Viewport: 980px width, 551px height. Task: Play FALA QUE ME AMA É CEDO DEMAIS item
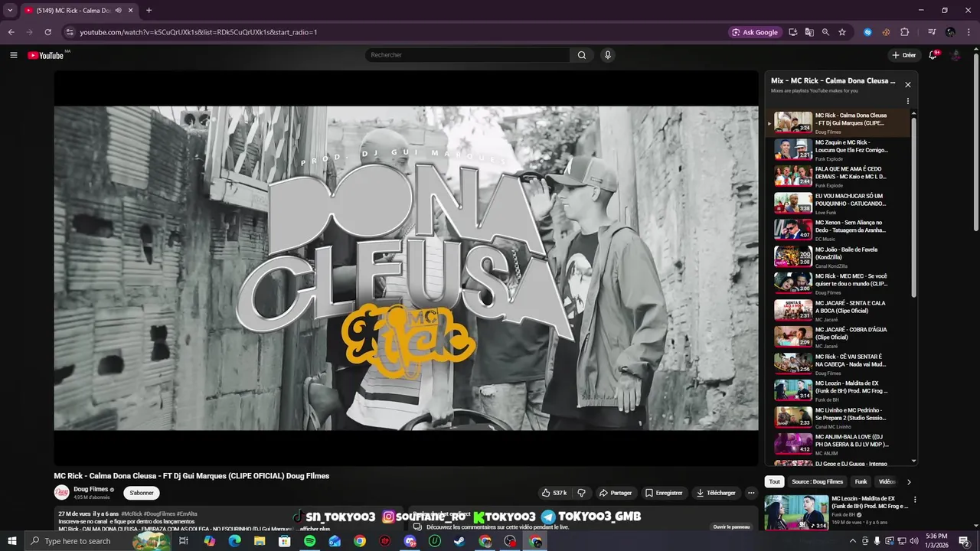838,176
